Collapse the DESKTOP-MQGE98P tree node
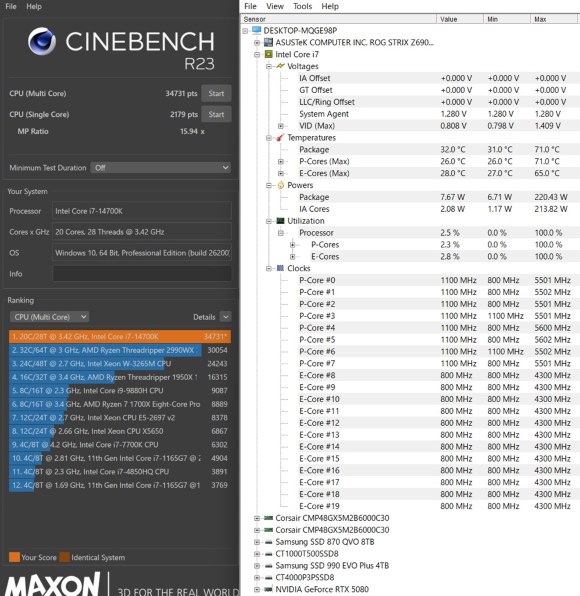This screenshot has height=596, width=580. (x=245, y=30)
